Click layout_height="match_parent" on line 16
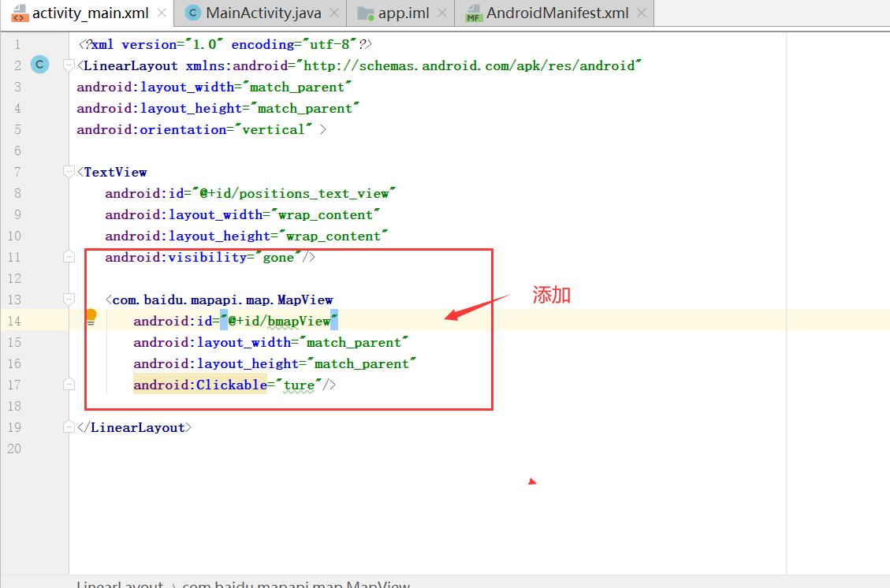Viewport: 890px width, 588px height. pos(274,364)
